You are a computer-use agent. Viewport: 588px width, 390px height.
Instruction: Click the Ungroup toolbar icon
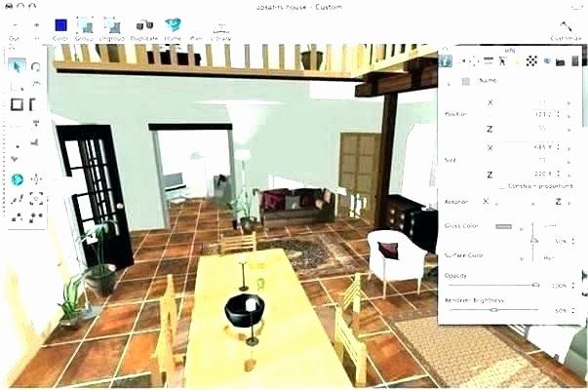click(x=113, y=26)
